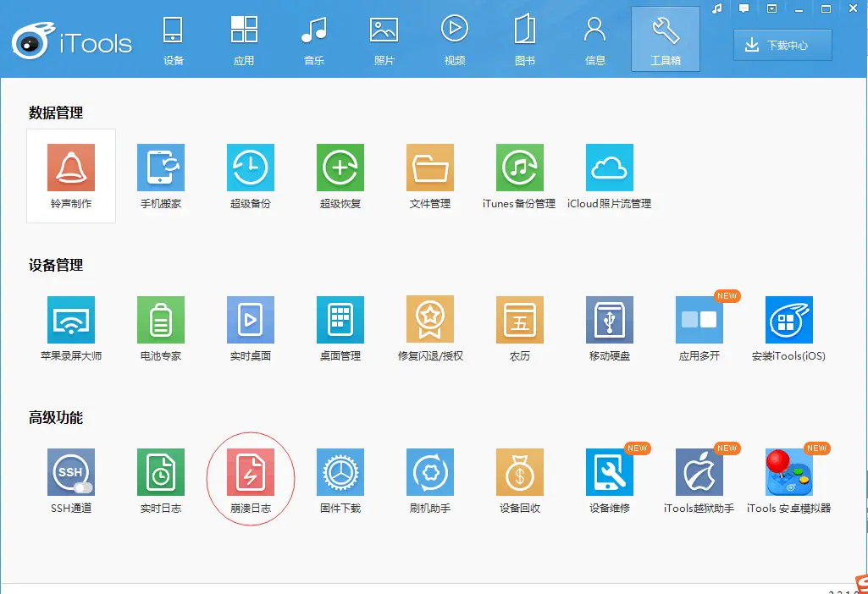
Task: Open 应用多开 multi-app tool
Action: (699, 328)
